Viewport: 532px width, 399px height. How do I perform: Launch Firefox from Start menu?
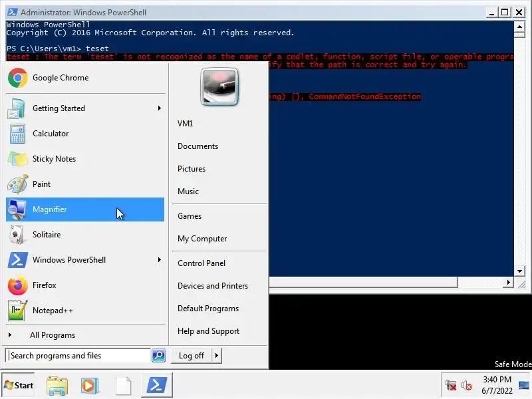pyautogui.click(x=85, y=285)
